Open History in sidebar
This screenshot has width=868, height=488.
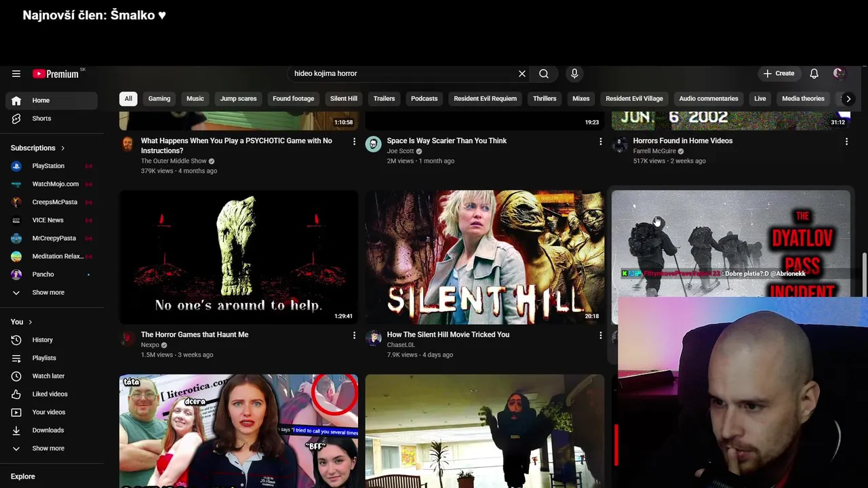tap(52, 340)
